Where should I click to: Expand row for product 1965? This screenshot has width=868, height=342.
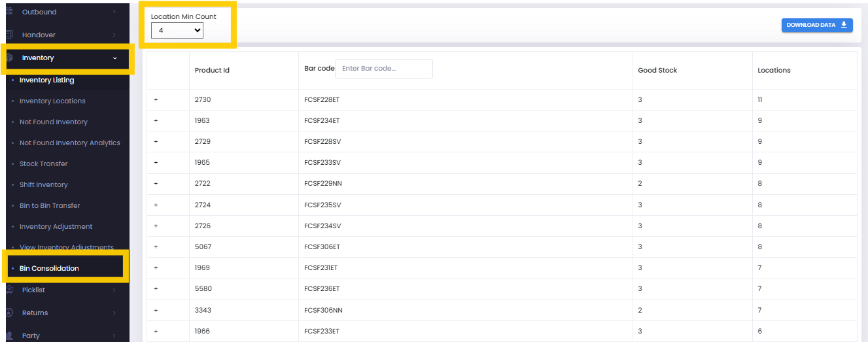click(156, 162)
